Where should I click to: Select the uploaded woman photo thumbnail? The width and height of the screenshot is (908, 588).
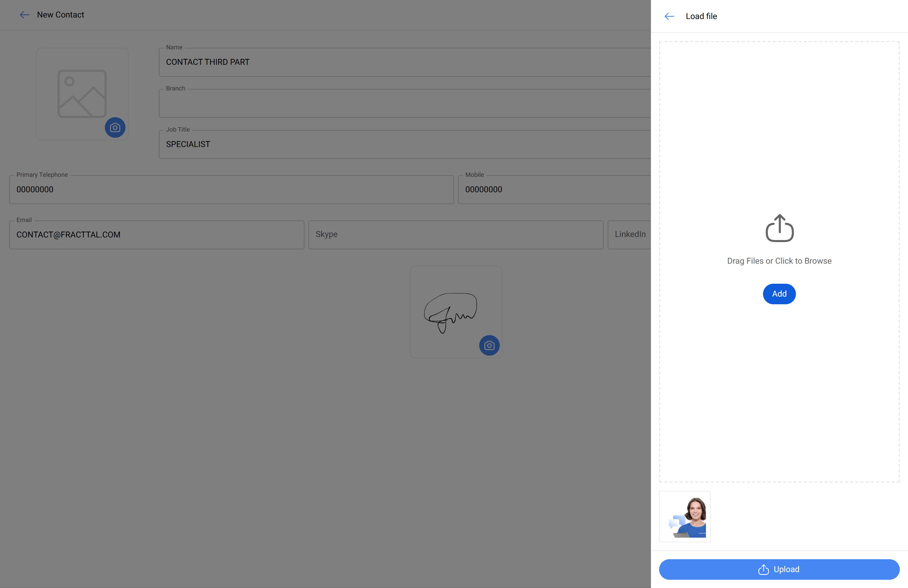point(684,516)
